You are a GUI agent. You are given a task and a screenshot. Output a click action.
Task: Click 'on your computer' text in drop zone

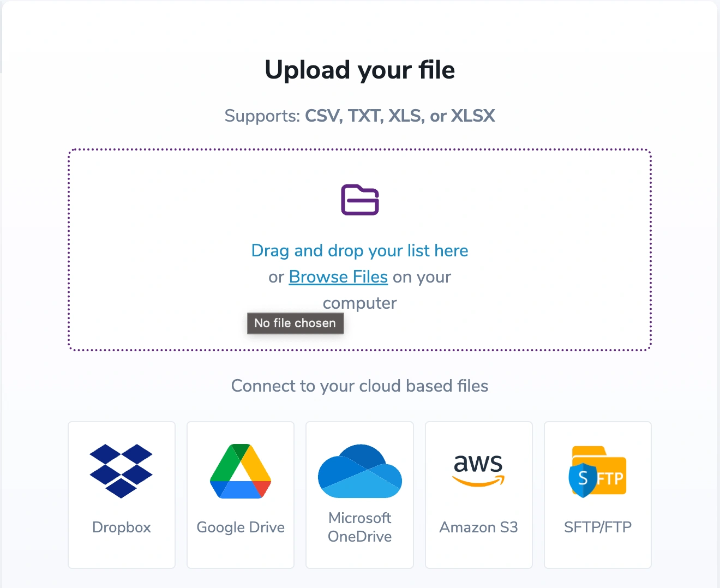click(387, 290)
